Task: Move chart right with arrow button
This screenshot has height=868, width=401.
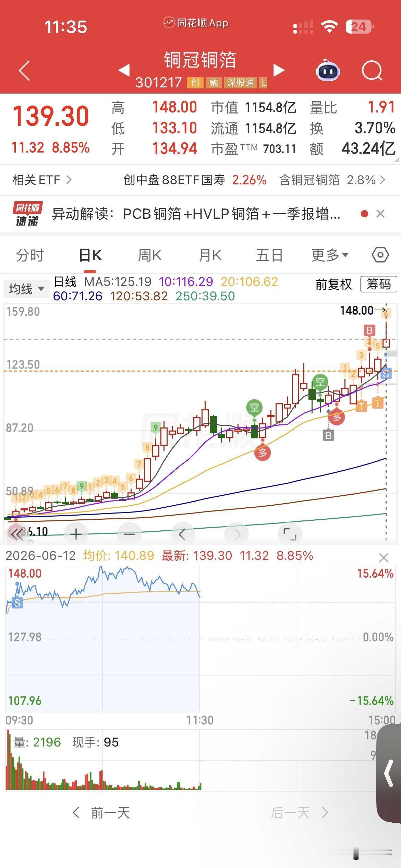Action: tap(236, 534)
